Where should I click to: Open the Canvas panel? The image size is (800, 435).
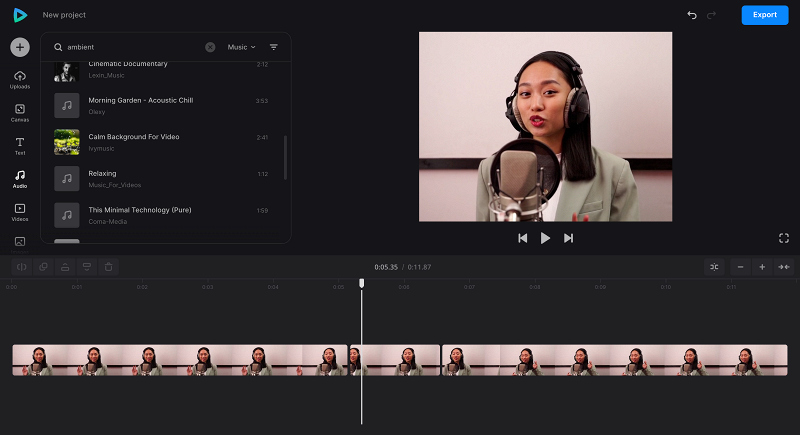(x=20, y=113)
